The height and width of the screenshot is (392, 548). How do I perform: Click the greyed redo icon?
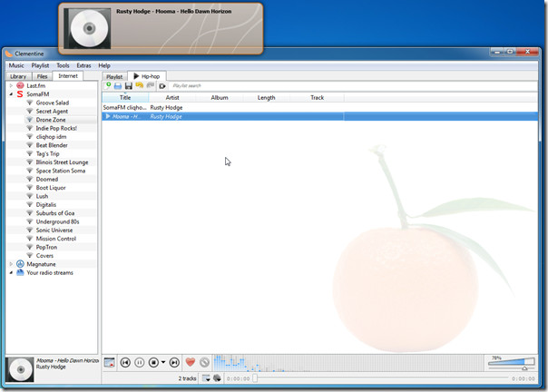(x=151, y=85)
